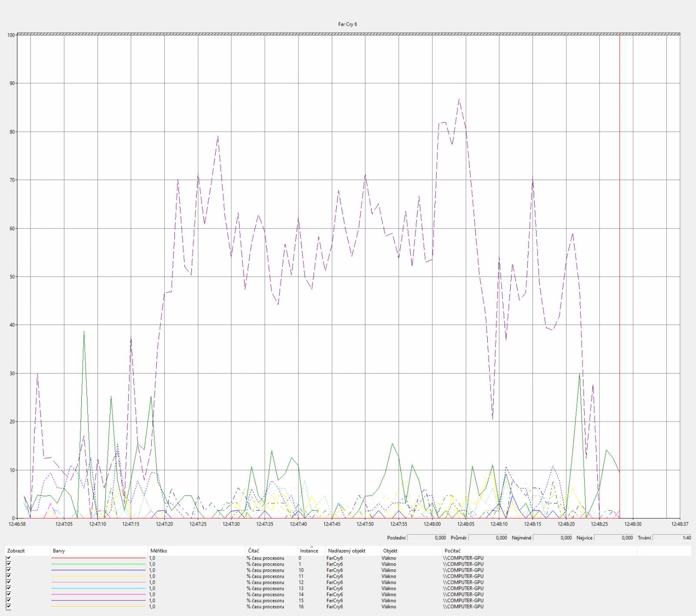Select instance number 14 cell
The image size is (696, 616).
pos(301,594)
